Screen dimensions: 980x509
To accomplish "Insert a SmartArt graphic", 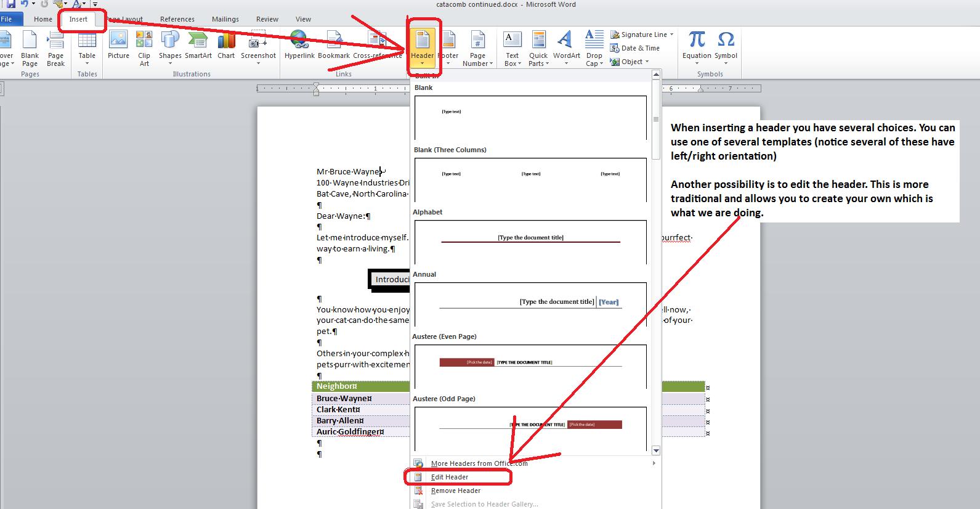I will tap(198, 45).
